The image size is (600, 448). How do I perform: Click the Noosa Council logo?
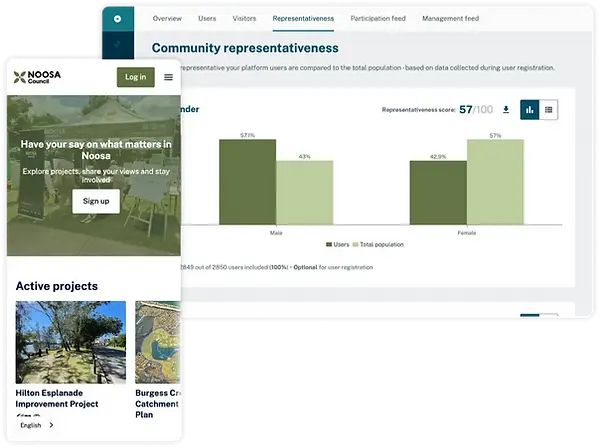[37, 77]
